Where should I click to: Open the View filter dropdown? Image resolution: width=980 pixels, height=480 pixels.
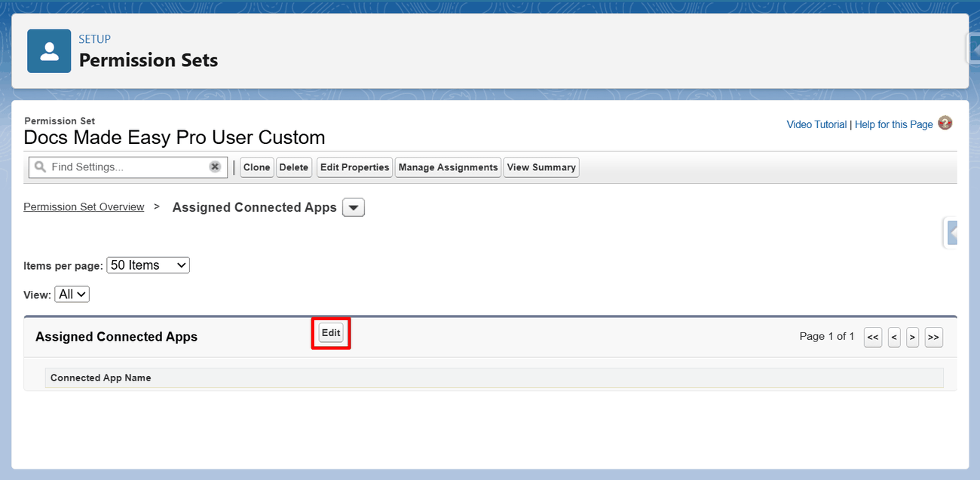72,295
